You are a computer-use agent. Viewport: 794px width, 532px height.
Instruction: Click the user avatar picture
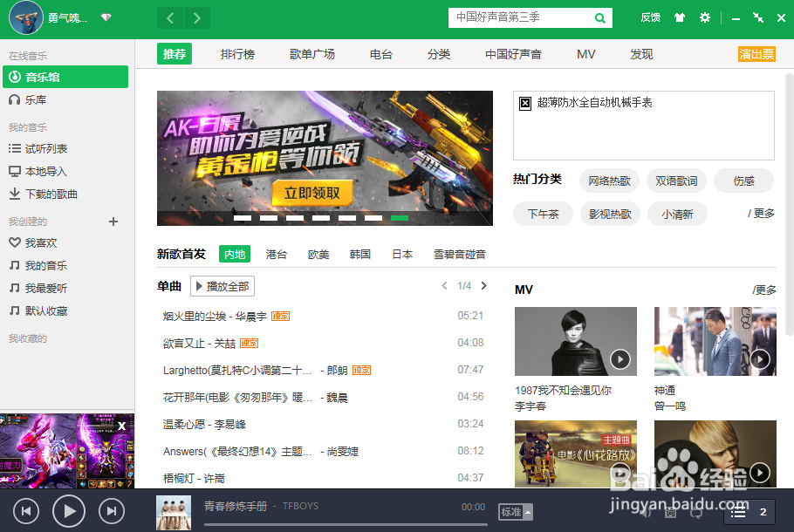point(26,17)
